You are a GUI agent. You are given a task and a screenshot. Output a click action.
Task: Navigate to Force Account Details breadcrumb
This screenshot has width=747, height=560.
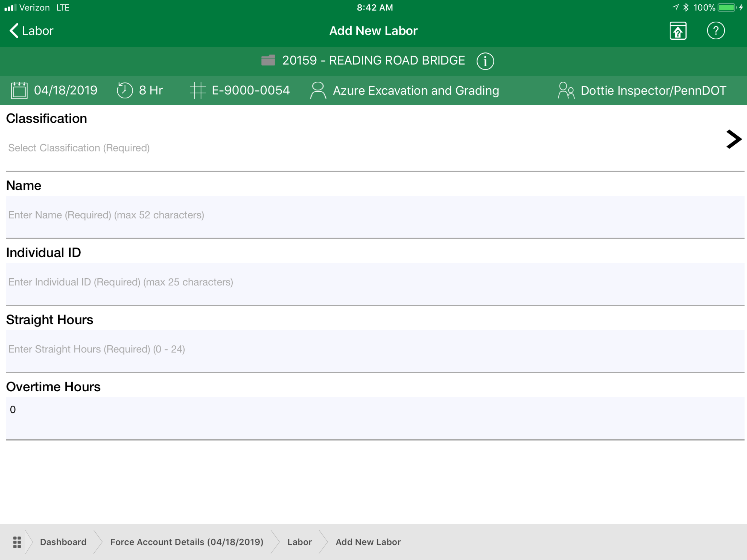pyautogui.click(x=187, y=542)
